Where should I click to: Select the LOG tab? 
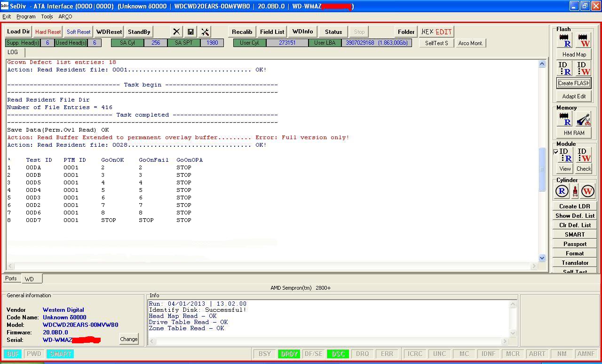pos(13,52)
